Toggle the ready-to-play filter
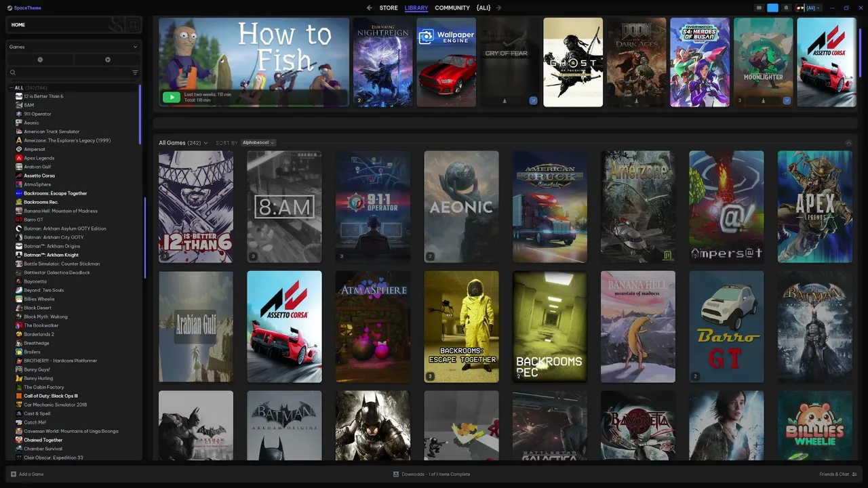 [107, 60]
